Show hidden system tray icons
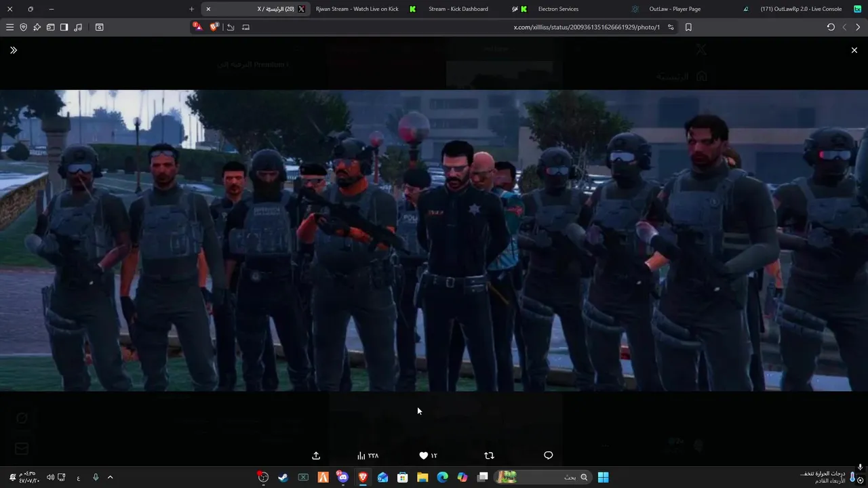This screenshot has width=868, height=488. (x=110, y=477)
